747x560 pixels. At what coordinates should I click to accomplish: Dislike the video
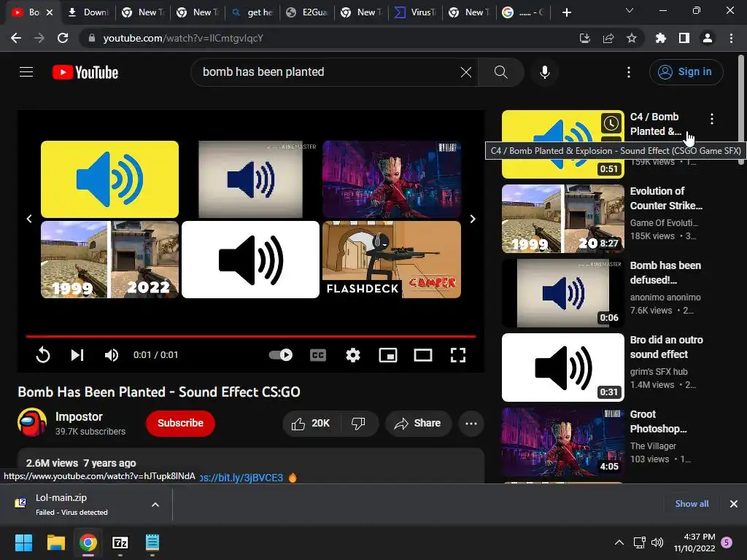click(x=359, y=424)
